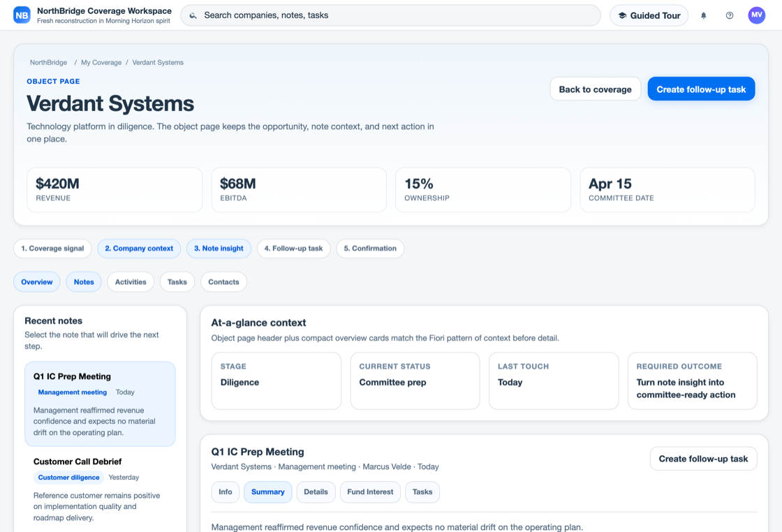Image resolution: width=782 pixels, height=532 pixels.
Task: Select the Q1 IC Prep Meeting note card
Action: click(100, 404)
